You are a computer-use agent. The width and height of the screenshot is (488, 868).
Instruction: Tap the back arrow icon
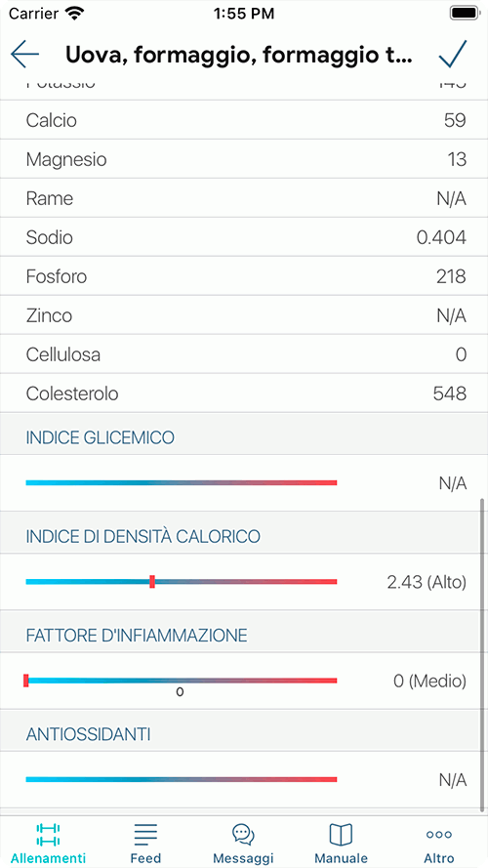pyautogui.click(x=25, y=54)
